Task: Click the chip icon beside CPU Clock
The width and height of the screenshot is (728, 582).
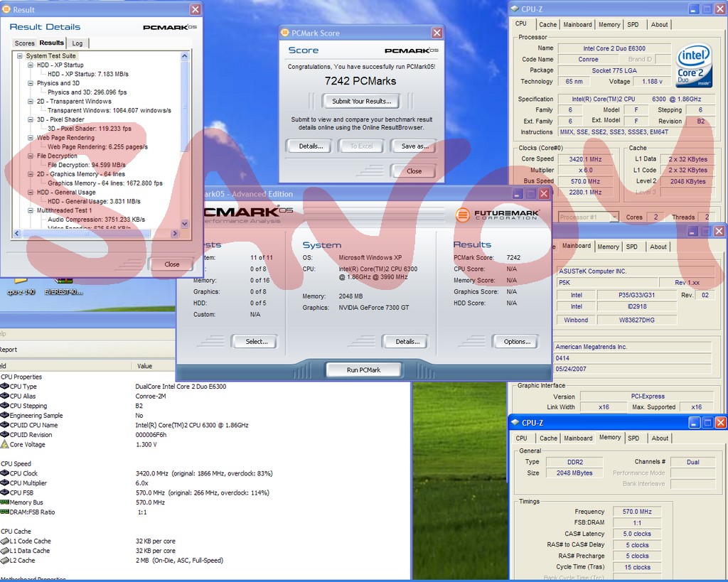Action: click(5, 473)
